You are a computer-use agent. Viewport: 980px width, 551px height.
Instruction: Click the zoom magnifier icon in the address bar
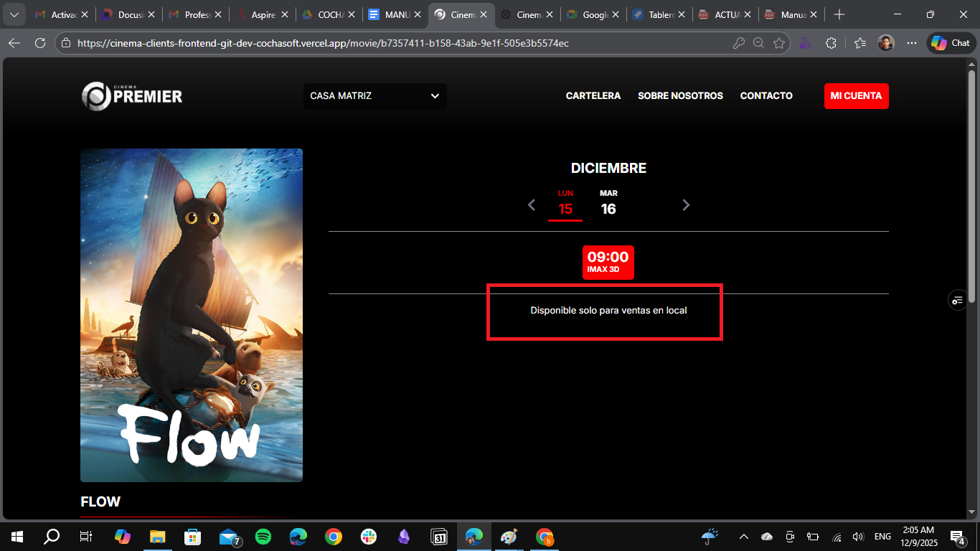coord(758,43)
